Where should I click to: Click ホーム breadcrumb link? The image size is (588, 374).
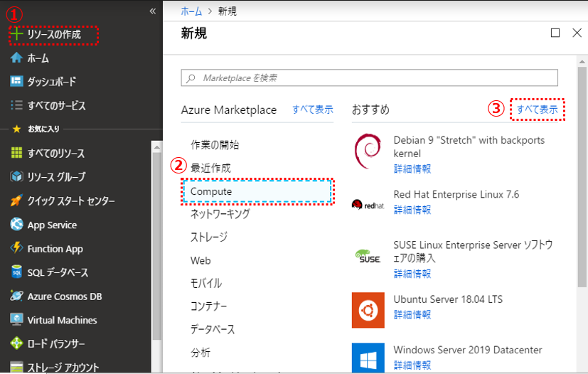point(191,11)
